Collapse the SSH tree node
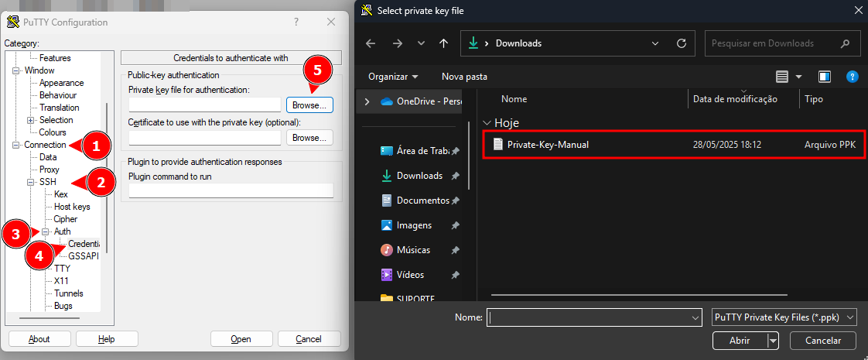This screenshot has width=868, height=360. tap(30, 182)
